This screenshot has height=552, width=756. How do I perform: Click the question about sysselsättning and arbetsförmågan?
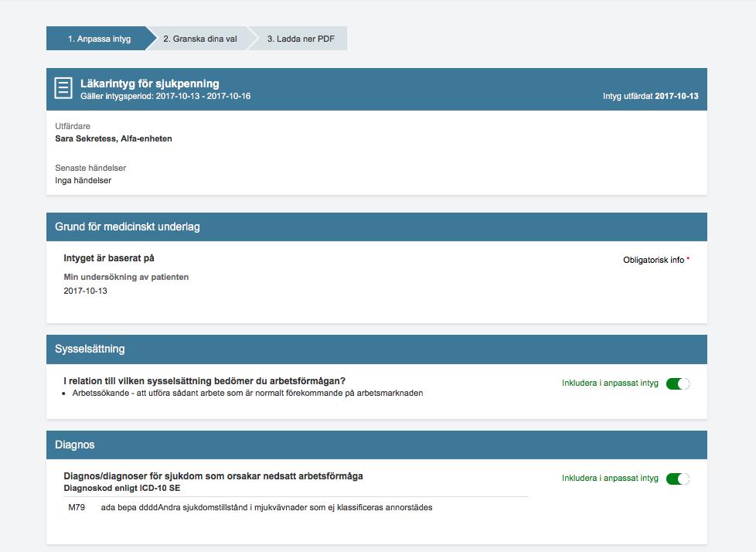click(204, 381)
